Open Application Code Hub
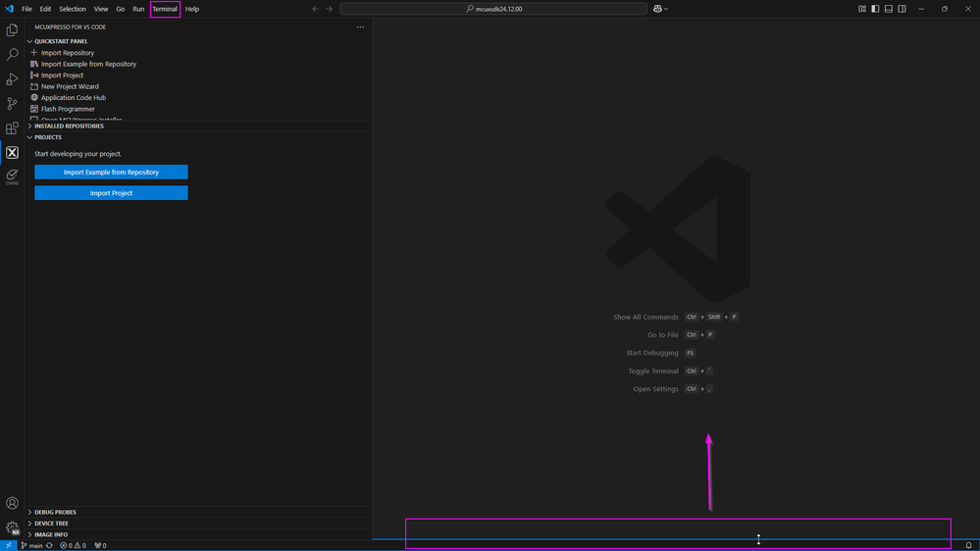980x551 pixels. [74, 97]
